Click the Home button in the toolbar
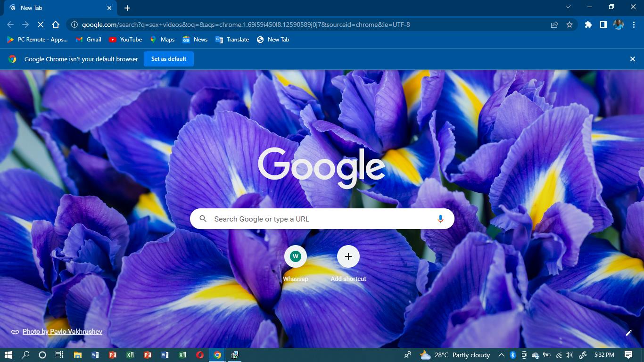 56,25
